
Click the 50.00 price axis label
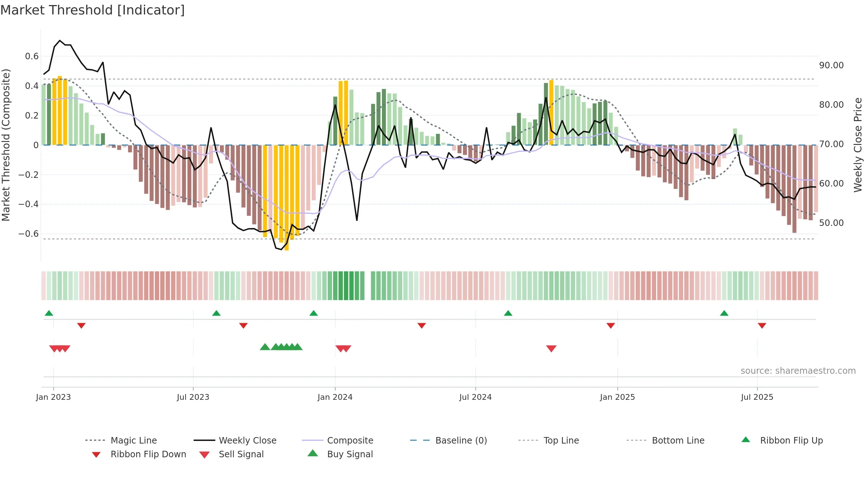click(x=831, y=223)
